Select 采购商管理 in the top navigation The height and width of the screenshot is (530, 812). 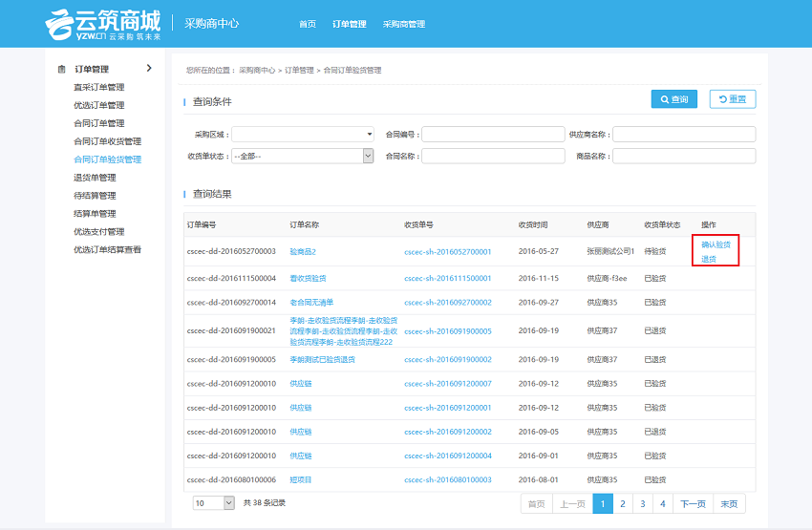[x=403, y=24]
